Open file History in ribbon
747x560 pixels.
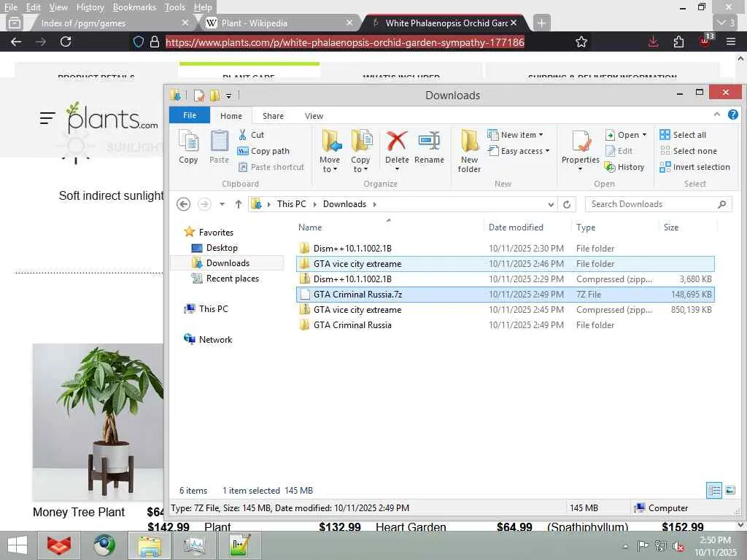[x=624, y=167]
